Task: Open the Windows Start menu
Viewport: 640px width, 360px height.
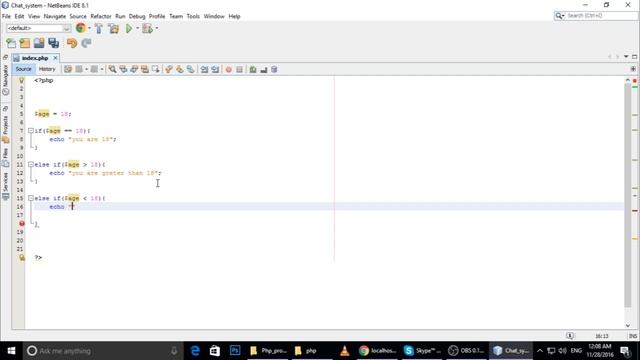Action: (x=11, y=351)
